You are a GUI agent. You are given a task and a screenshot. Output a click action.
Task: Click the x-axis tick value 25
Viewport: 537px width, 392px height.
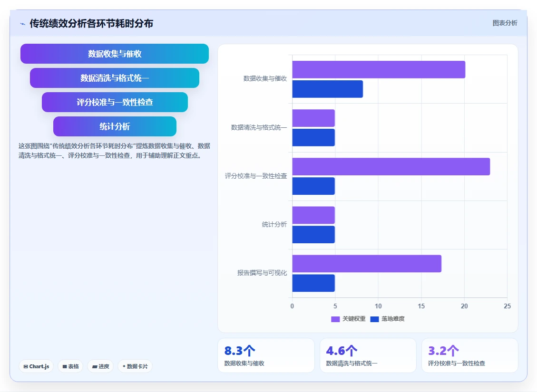coord(507,306)
